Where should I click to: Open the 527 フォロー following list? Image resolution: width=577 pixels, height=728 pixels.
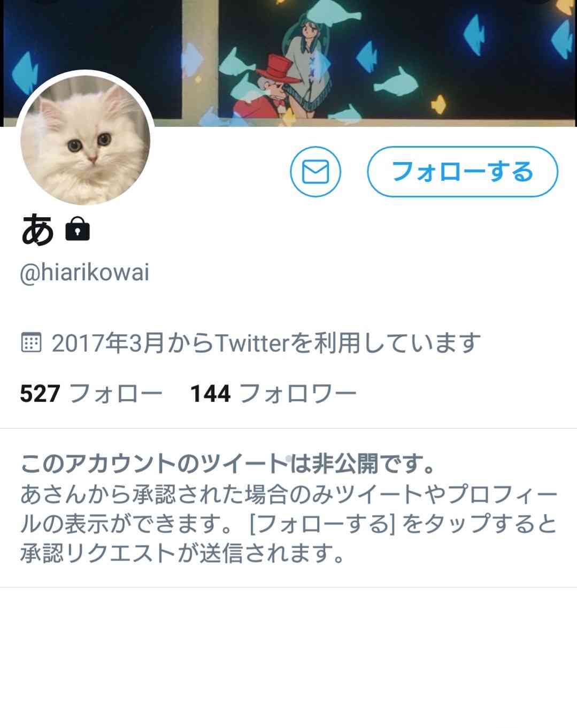point(91,394)
